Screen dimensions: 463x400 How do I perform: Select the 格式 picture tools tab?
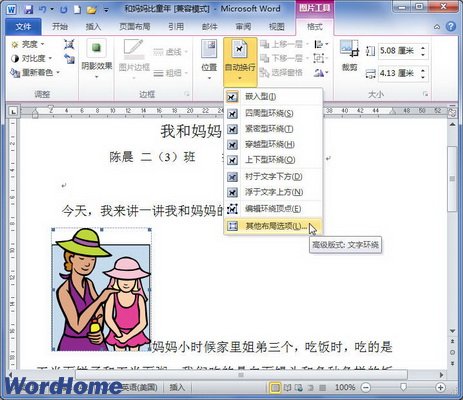pos(314,27)
